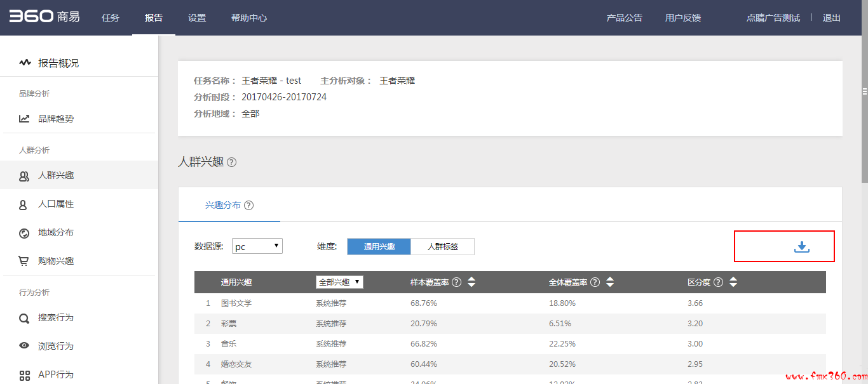Click 系统推荐 in the 婚恋交友 row

point(331,364)
